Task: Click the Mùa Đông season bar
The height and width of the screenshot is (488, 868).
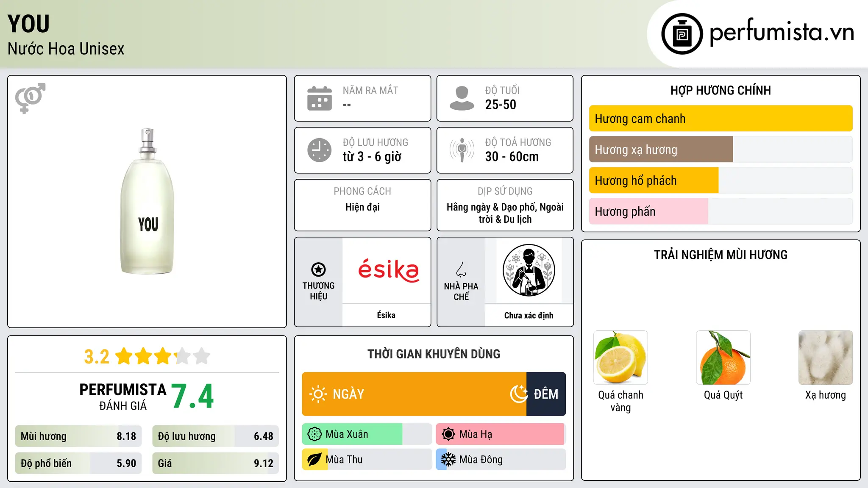Action: (x=501, y=460)
